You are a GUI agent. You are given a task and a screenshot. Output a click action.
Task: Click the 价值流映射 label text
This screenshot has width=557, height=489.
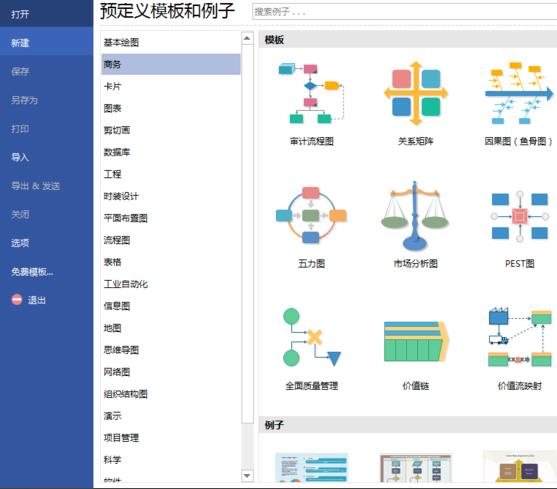click(519, 386)
